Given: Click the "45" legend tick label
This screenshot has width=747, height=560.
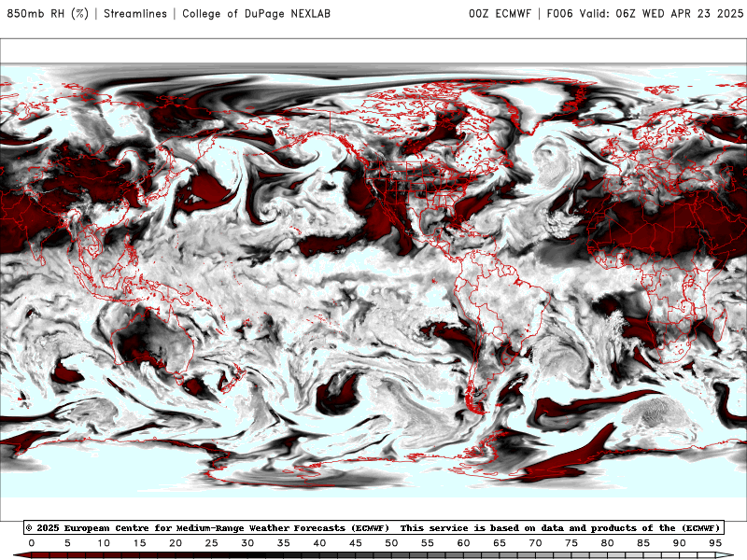Looking at the screenshot, I should tap(356, 543).
